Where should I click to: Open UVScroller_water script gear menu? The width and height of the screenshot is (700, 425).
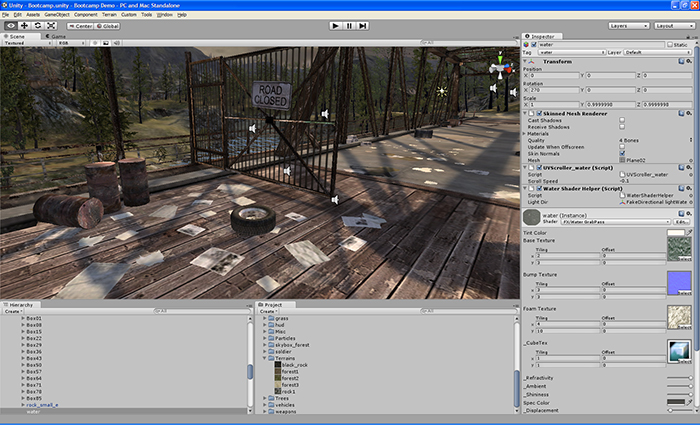pyautogui.click(x=689, y=167)
